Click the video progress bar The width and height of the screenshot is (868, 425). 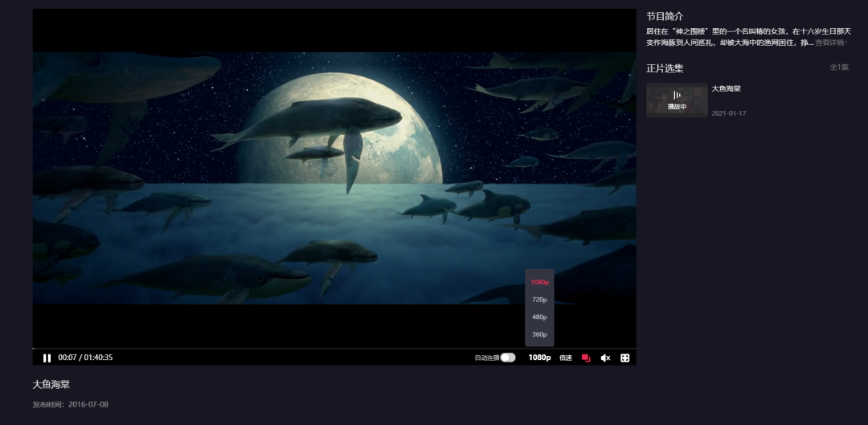[x=334, y=349]
